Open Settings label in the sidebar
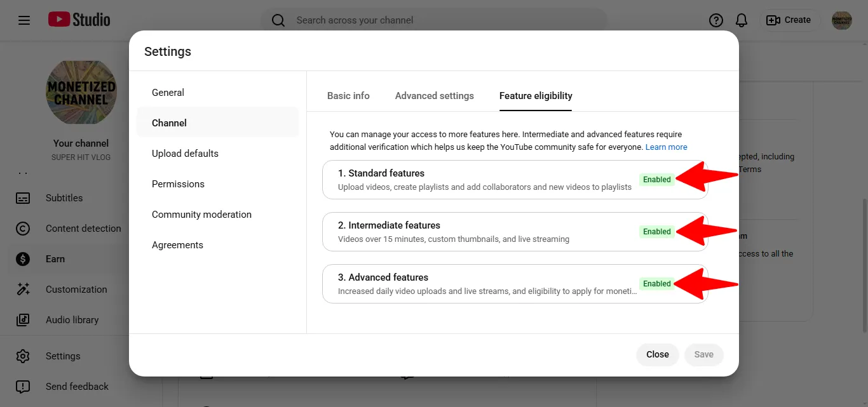 63,356
